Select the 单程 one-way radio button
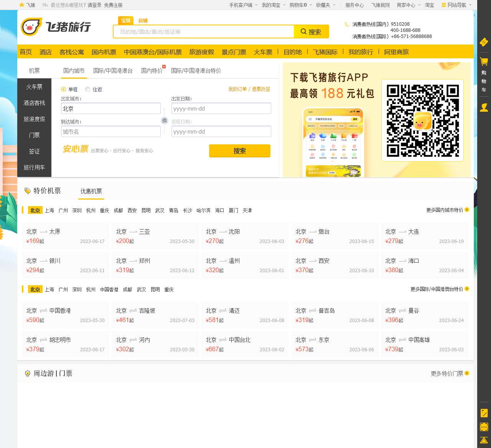Screen dimensions: 491x448 coord(64,89)
